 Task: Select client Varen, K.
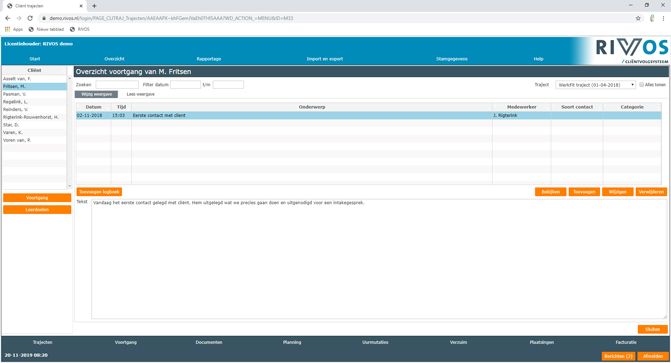coord(34,133)
